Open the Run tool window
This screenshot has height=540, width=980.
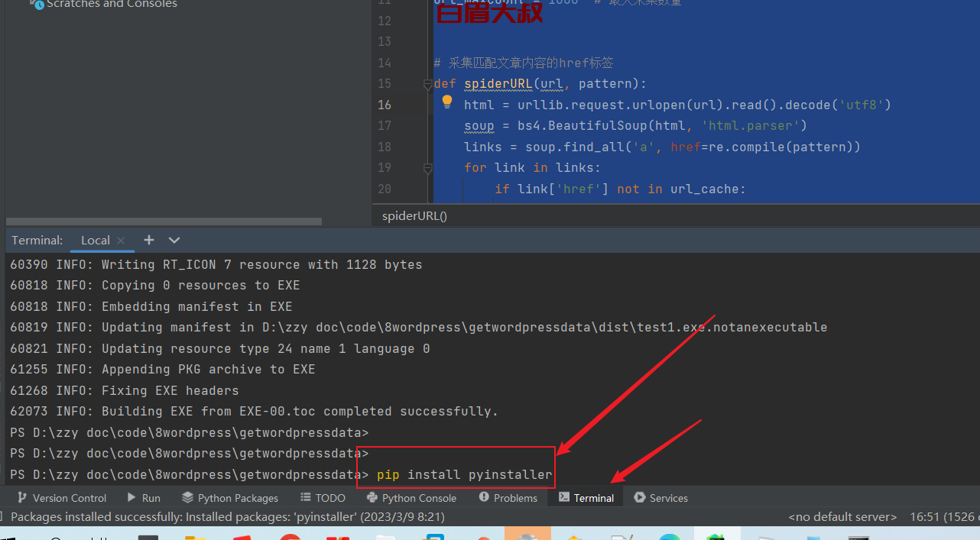pos(144,498)
